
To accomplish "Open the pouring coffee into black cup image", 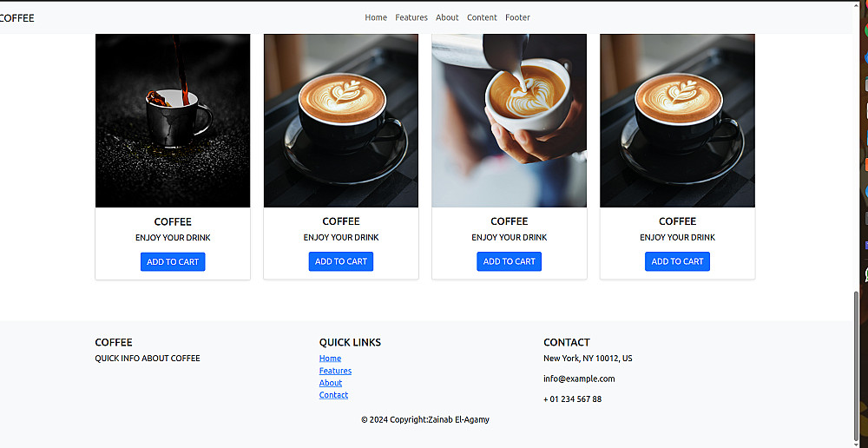I will coord(173,121).
